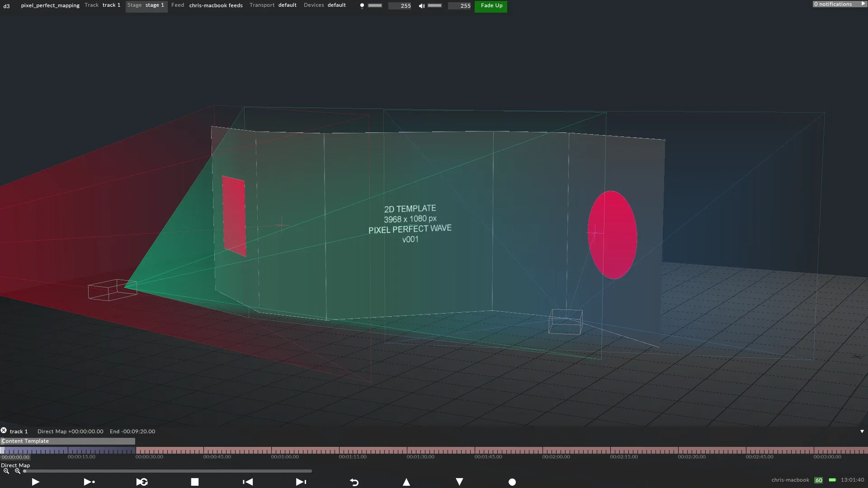Select the Play to Next Section control
868x488 pixels.
[89, 482]
